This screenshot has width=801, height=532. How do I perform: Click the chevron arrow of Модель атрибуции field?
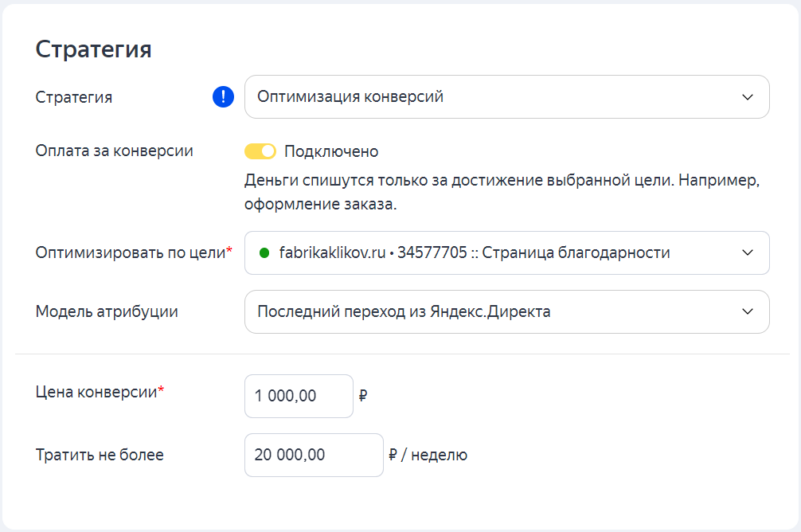[x=747, y=311]
